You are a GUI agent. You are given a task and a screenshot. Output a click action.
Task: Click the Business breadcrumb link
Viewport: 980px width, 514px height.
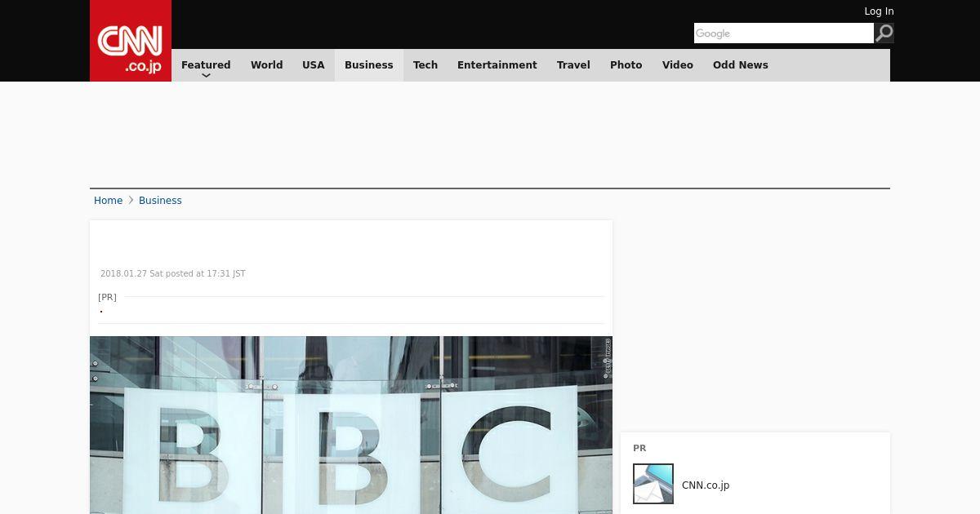[160, 201]
